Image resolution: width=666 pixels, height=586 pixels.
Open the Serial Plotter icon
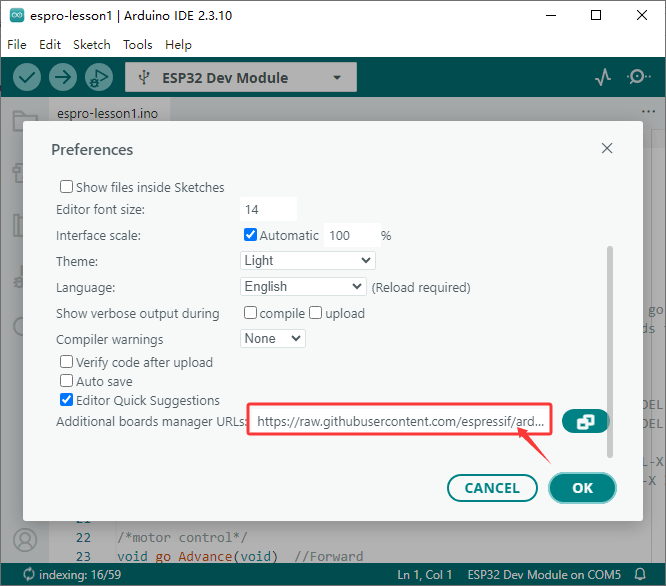tap(603, 77)
